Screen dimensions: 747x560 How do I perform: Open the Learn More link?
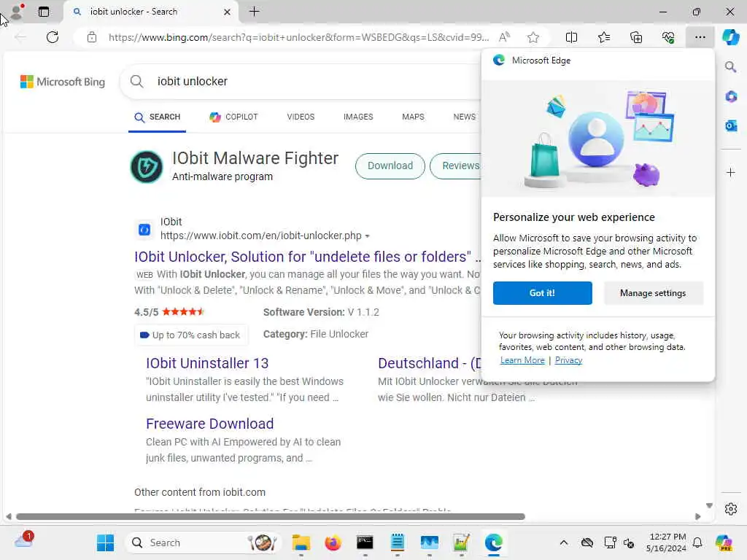point(522,360)
